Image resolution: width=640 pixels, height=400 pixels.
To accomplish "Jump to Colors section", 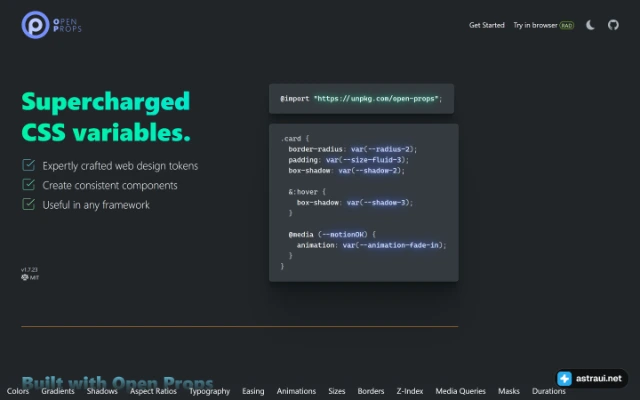I will [x=18, y=391].
